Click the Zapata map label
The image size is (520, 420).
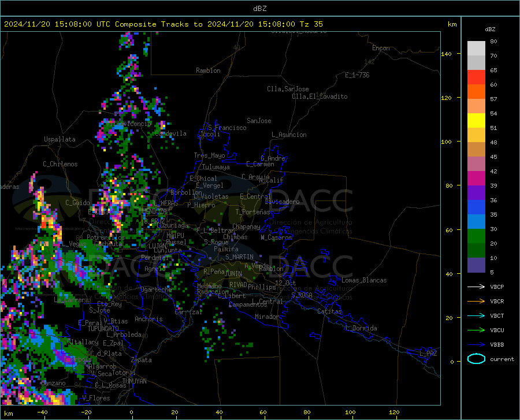click(x=142, y=360)
